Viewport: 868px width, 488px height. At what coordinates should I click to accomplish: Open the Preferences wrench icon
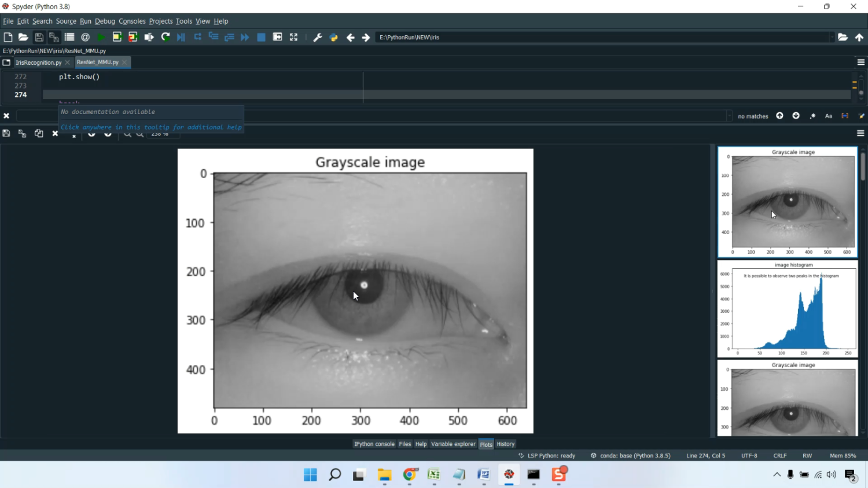[x=317, y=37]
